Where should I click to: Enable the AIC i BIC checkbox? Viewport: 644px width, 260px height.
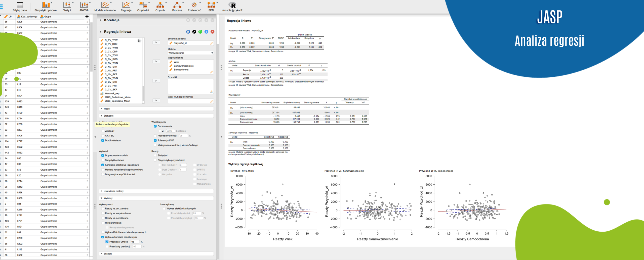click(x=103, y=136)
